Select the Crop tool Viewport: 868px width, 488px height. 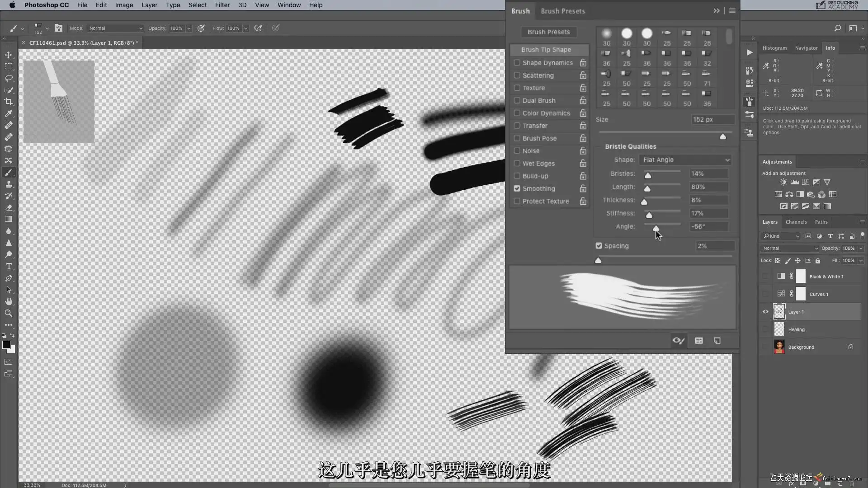(9, 102)
